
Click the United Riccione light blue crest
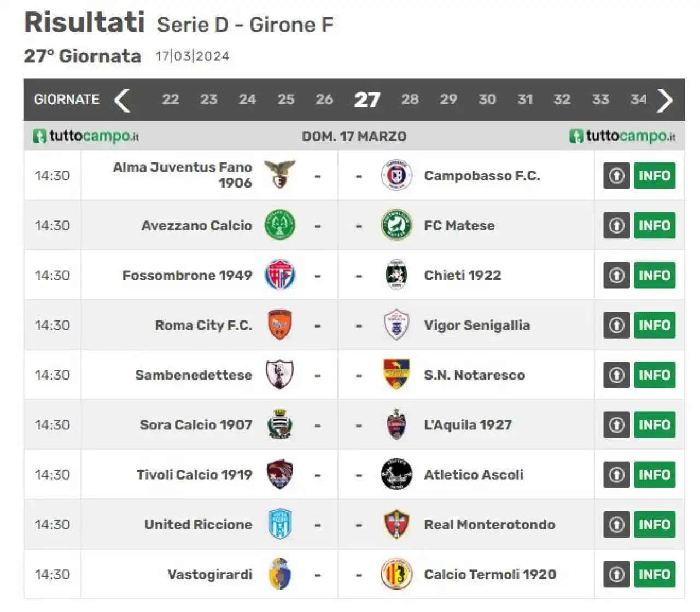280,524
